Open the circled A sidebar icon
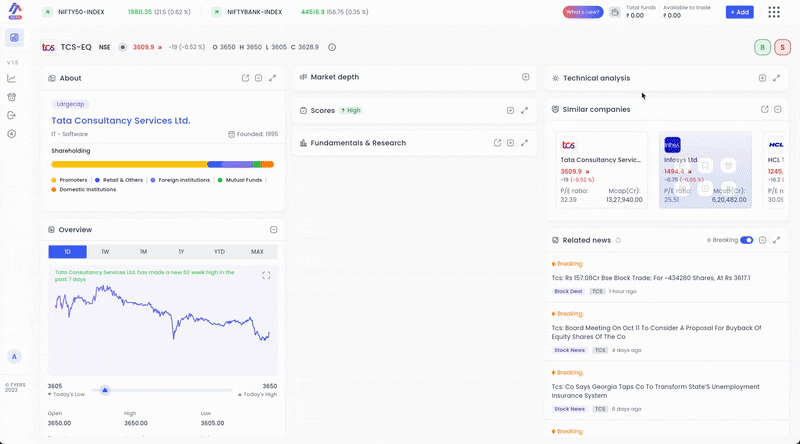This screenshot has height=444, width=800. [x=12, y=134]
